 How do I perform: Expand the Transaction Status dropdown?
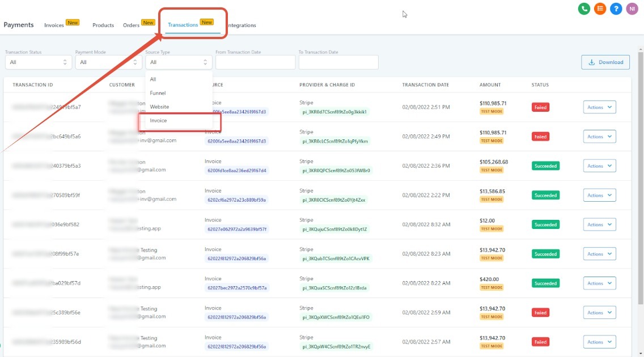(x=38, y=62)
